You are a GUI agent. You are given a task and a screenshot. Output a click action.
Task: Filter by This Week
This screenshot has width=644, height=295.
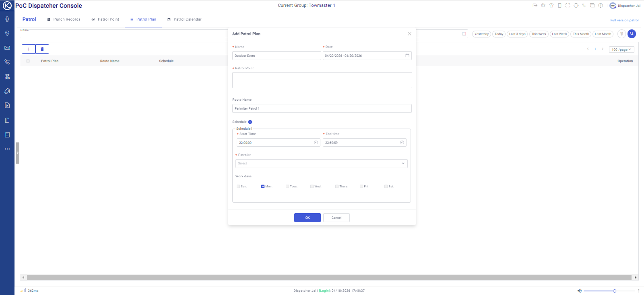tap(539, 34)
